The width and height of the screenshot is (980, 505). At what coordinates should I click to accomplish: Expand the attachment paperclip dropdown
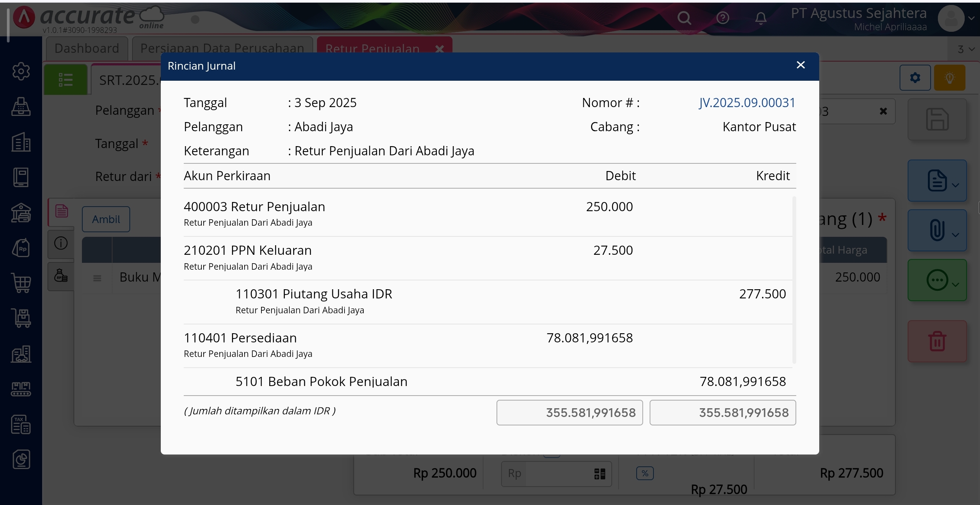click(937, 231)
